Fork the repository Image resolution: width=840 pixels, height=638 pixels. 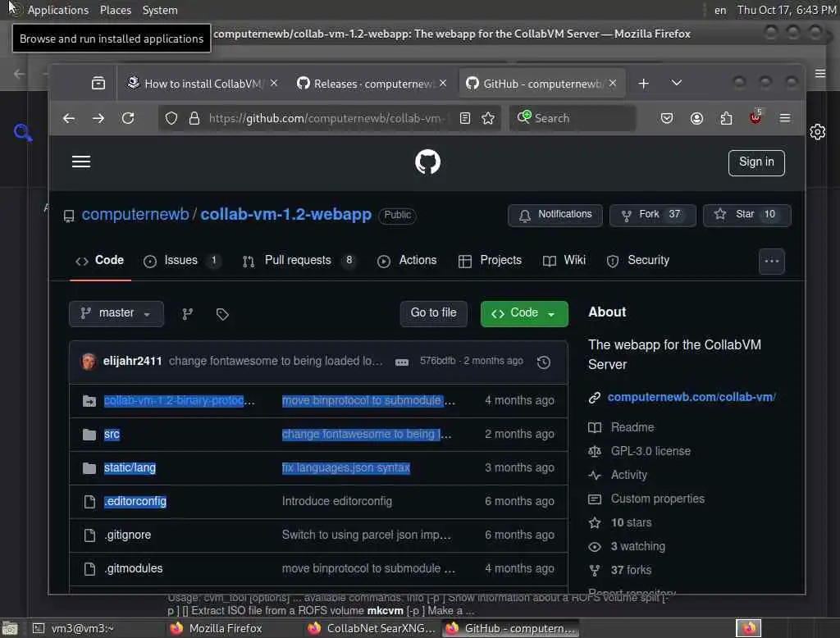point(652,215)
